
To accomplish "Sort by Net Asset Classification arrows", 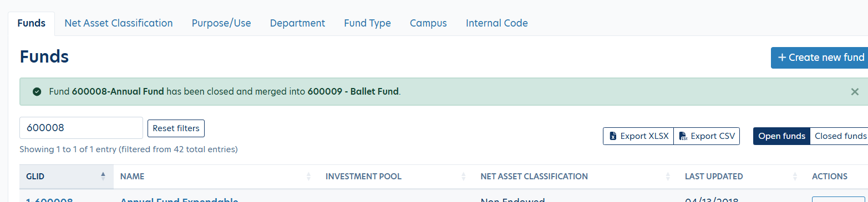I will 668,177.
